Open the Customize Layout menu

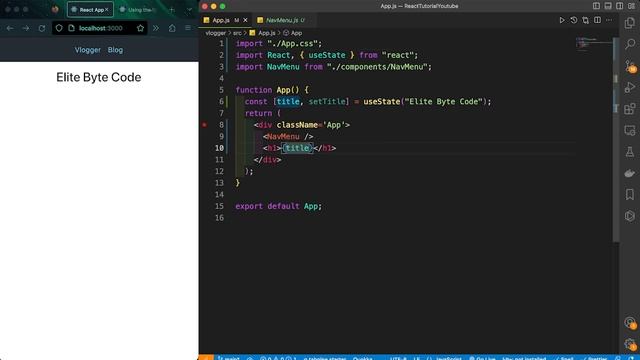631,6
